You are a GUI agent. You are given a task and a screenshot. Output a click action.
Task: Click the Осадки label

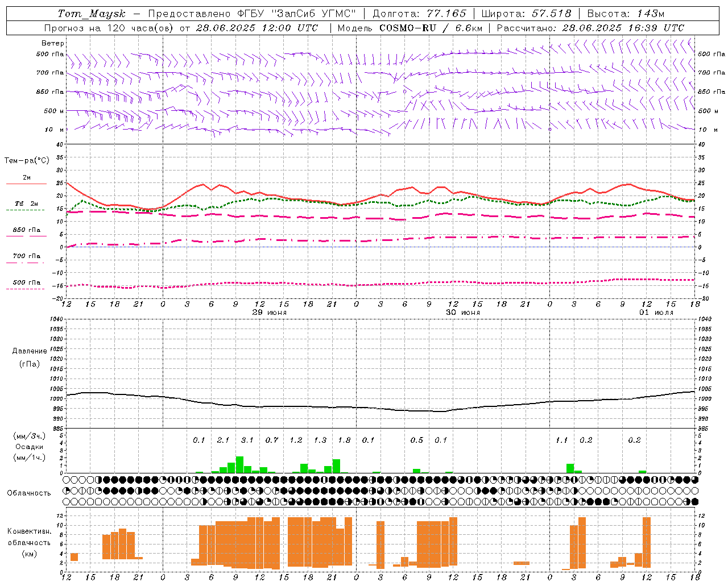coord(29,447)
